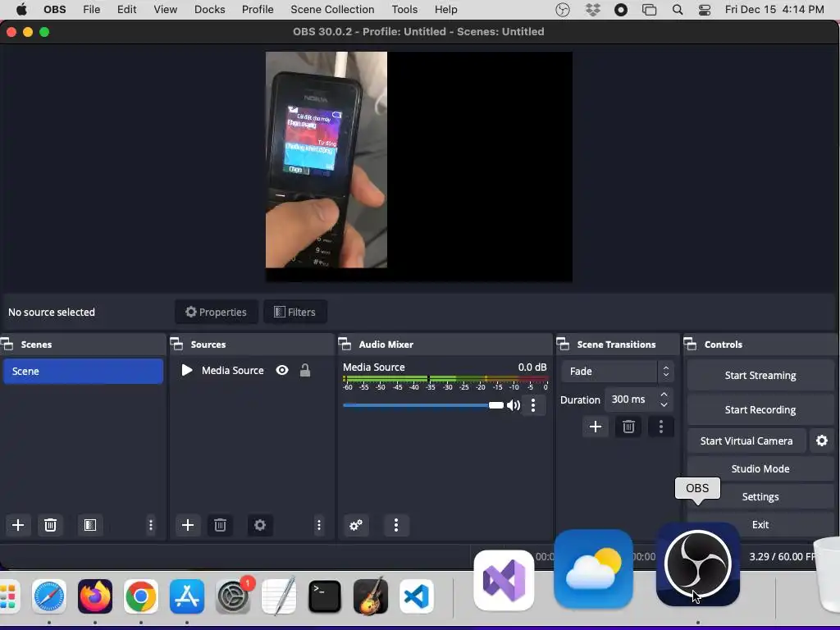Image resolution: width=840 pixels, height=630 pixels.
Task: Toggle the lock on Media Source
Action: 305,370
